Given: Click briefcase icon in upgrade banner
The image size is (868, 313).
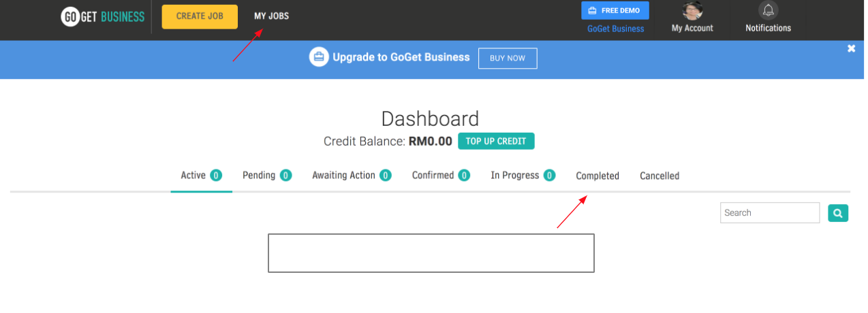Looking at the screenshot, I should pyautogui.click(x=319, y=57).
